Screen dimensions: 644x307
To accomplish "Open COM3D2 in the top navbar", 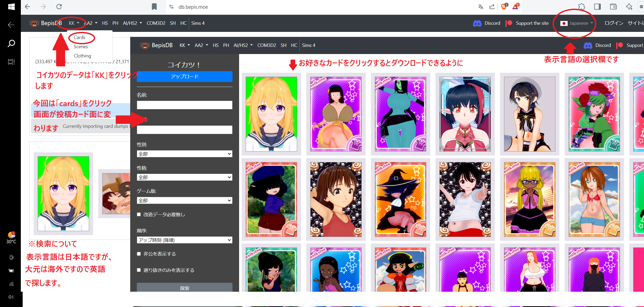I will click(156, 23).
